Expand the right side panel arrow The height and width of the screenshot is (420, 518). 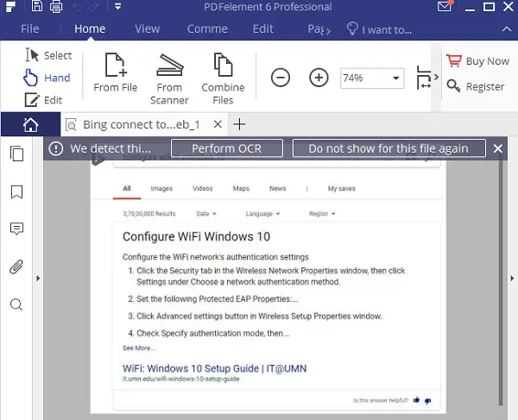[x=512, y=278]
